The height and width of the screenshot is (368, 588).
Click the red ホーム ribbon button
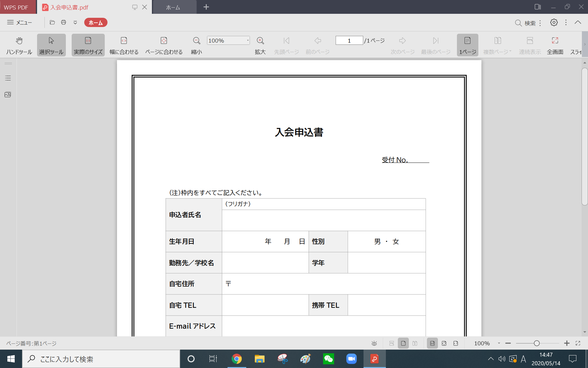[x=96, y=22]
